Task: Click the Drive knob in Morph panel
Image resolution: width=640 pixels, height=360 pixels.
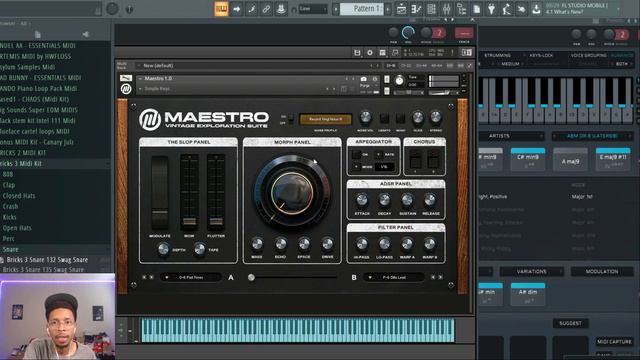Action: point(327,244)
